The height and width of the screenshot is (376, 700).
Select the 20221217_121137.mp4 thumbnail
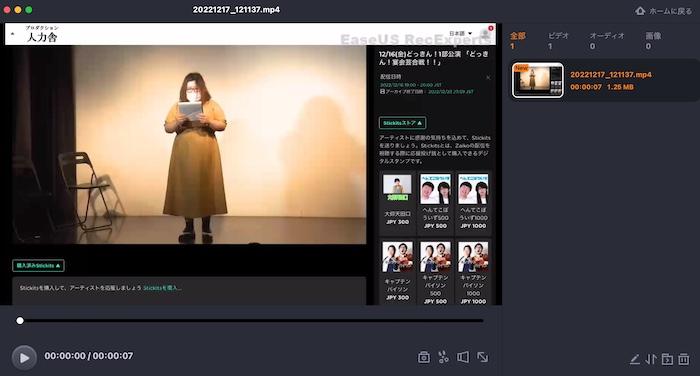coord(538,80)
